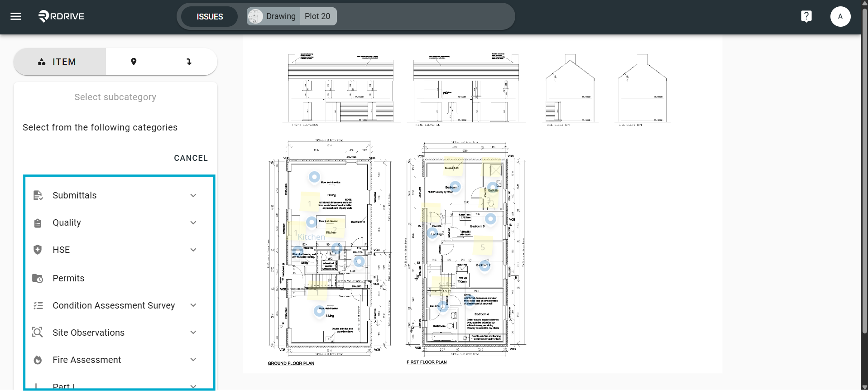
Task: Click the Drawing chip
Action: click(273, 16)
